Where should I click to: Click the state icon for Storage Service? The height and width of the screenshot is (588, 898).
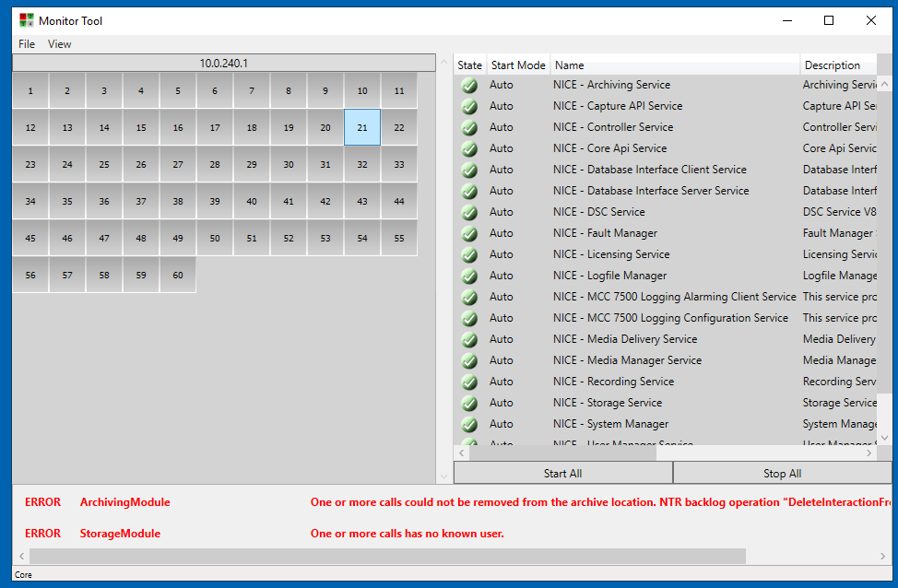click(x=469, y=403)
